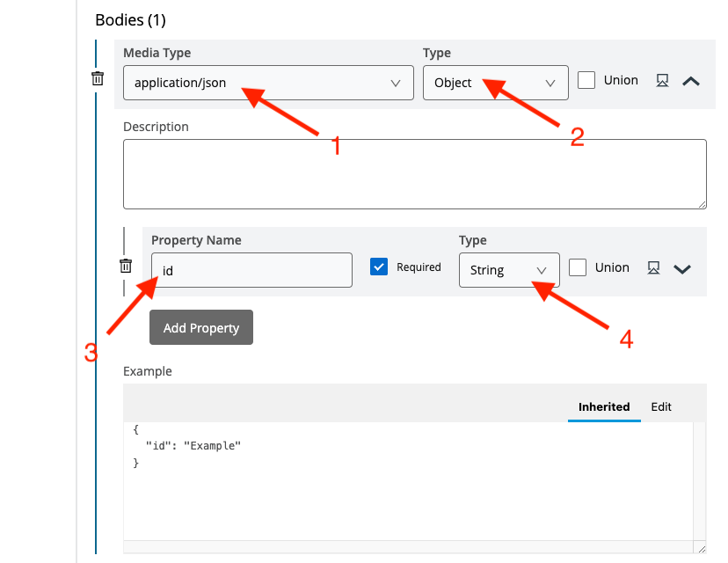The image size is (728, 563).
Task: Open the Media Type dropdown showing application/json
Action: point(268,83)
